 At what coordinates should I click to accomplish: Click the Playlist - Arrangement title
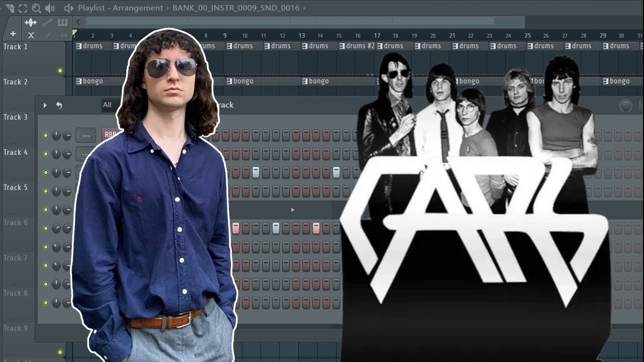tap(121, 8)
